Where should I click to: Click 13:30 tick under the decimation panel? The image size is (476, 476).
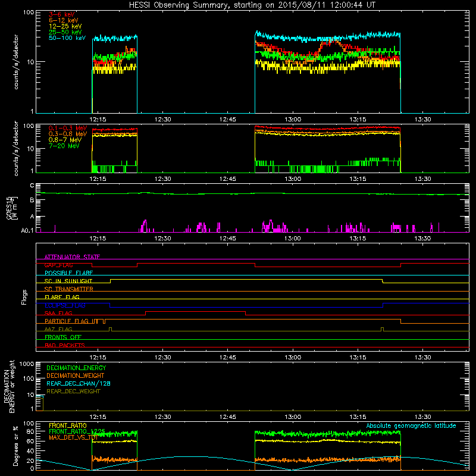coord(422,417)
